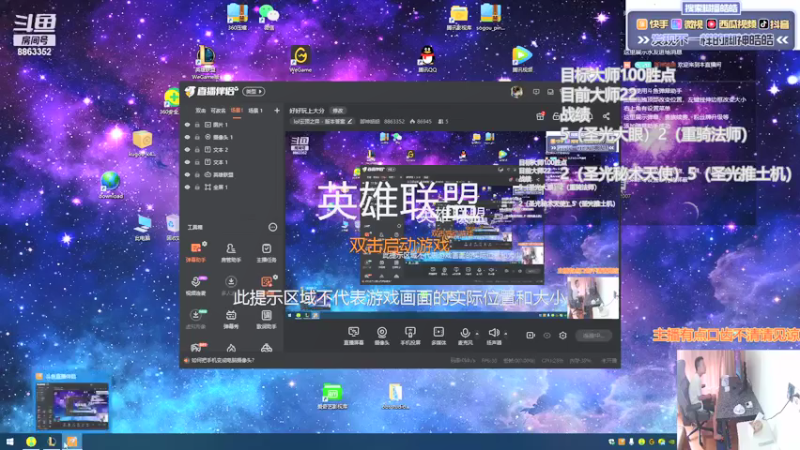The image size is (800, 450).
Task: Open the flame-icon tool in toolbox bottom row
Action: tap(231, 348)
